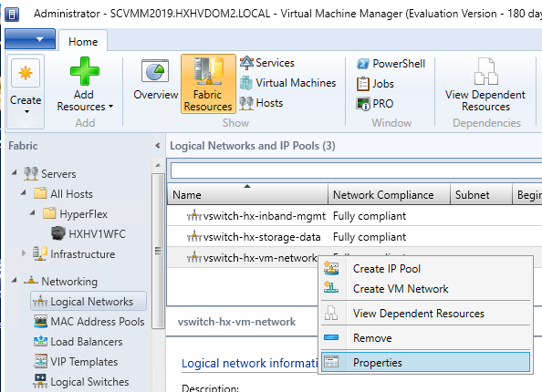Click the Networking node icon
542x392 pixels.
click(31, 281)
